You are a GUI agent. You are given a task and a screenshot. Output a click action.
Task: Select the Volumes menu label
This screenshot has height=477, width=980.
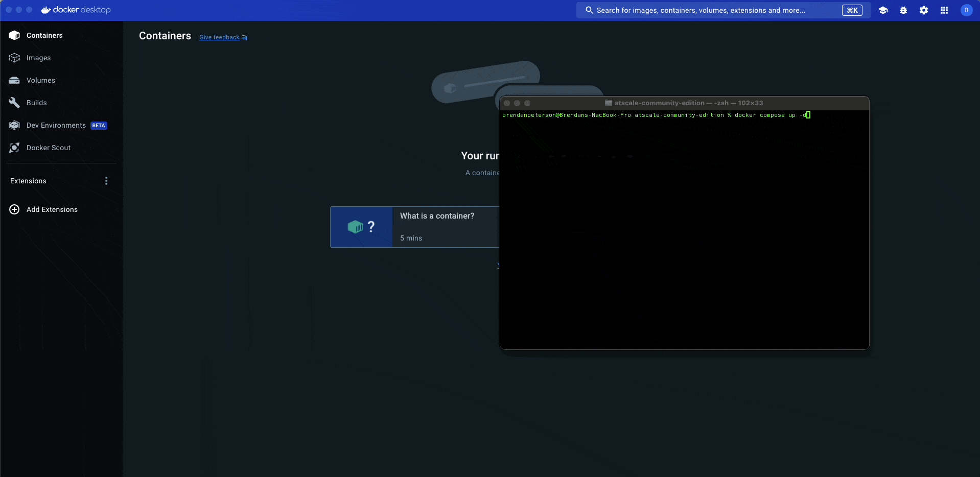pyautogui.click(x=41, y=80)
